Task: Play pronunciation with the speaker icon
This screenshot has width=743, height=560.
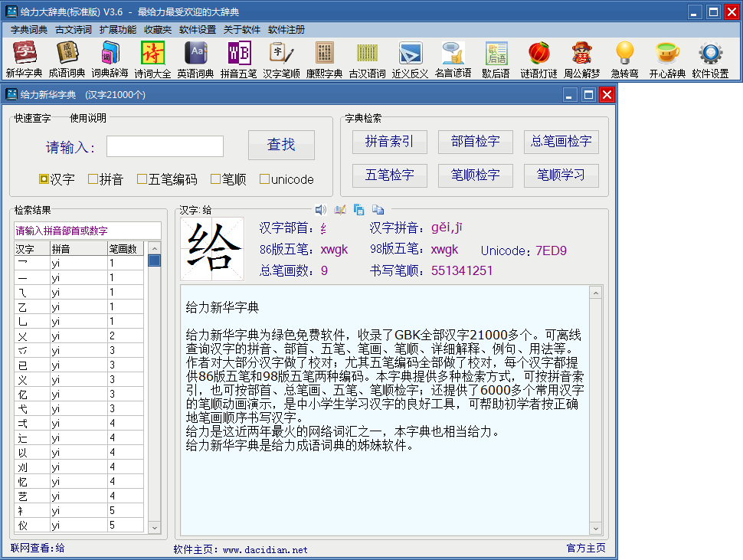Action: [x=320, y=210]
